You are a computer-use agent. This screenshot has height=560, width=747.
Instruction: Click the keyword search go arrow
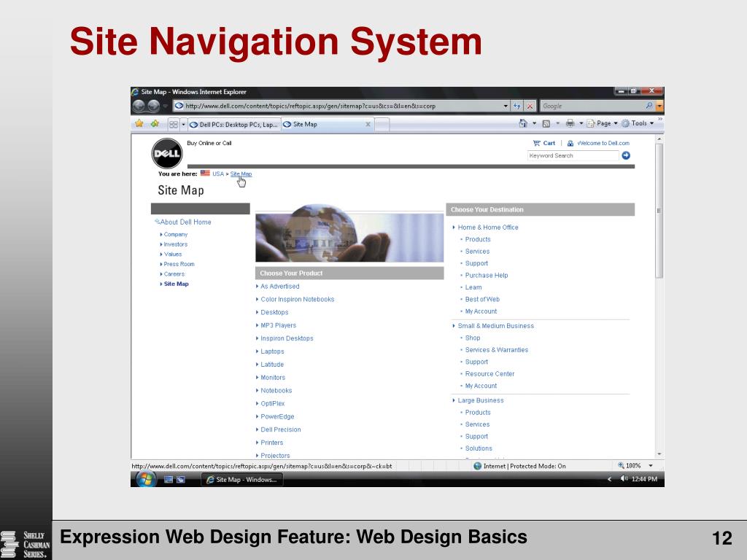(x=626, y=156)
